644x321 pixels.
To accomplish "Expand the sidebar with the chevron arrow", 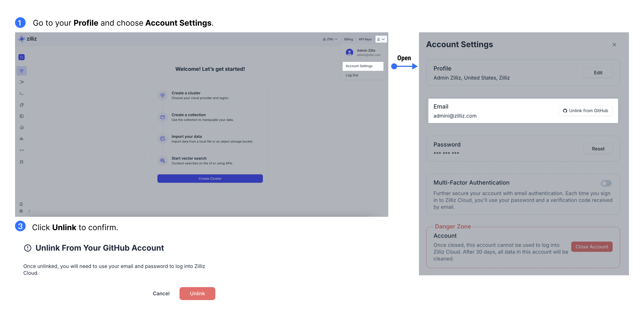I will point(29,211).
